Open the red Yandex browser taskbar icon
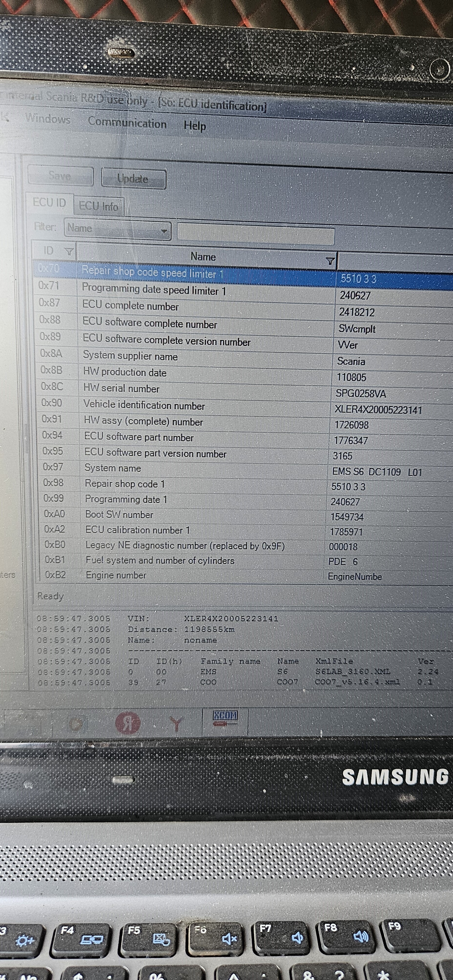453x980 pixels. [x=127, y=723]
